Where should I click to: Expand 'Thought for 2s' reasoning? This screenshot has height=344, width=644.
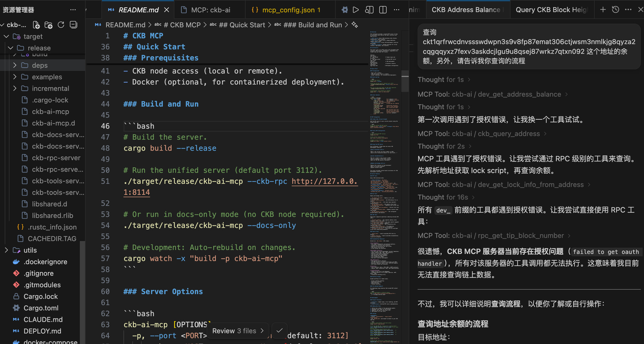point(444,146)
